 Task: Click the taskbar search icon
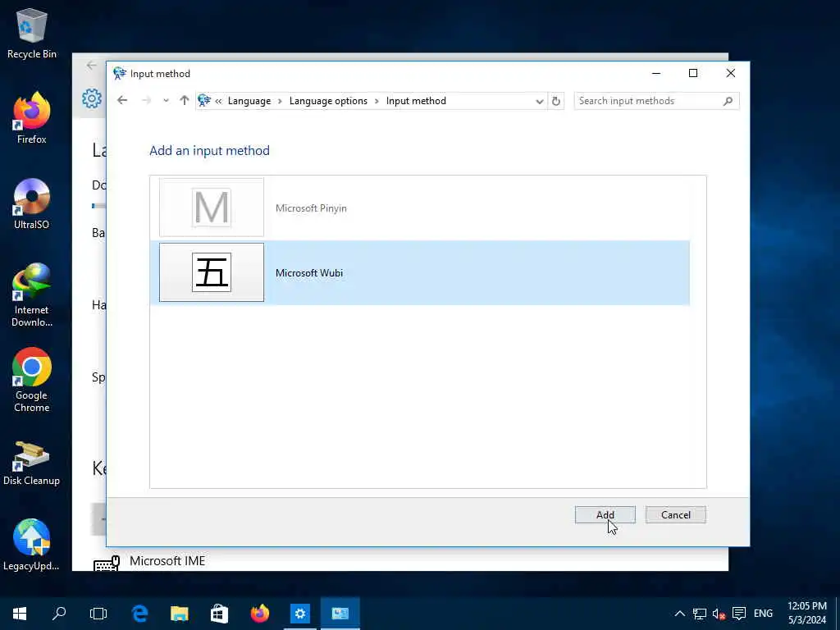tap(59, 614)
